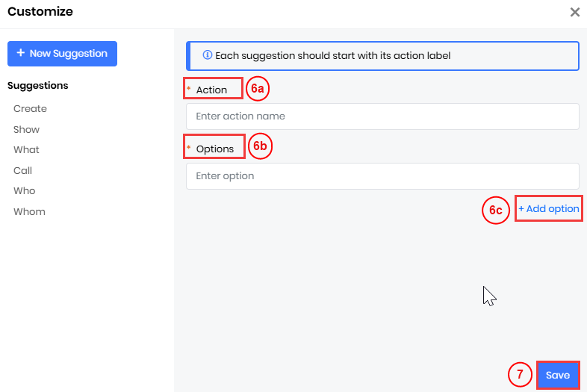Pick the Who suggestion in the list
This screenshot has width=587, height=392.
tap(24, 191)
